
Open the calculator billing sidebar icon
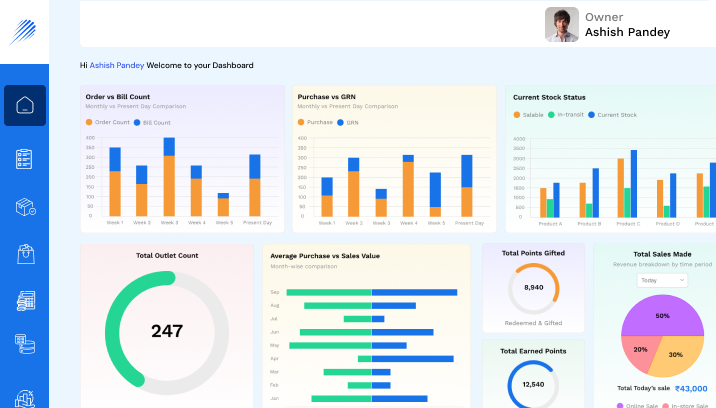pyautogui.click(x=26, y=301)
